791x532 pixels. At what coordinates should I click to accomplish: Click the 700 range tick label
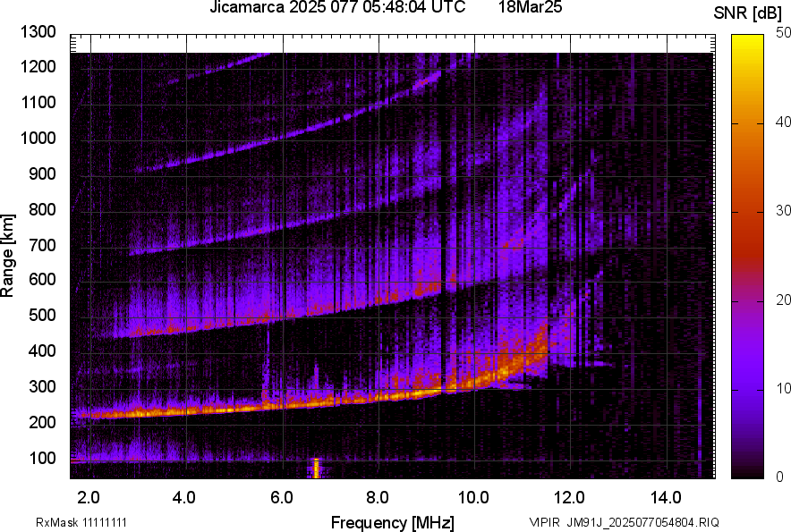(42, 245)
